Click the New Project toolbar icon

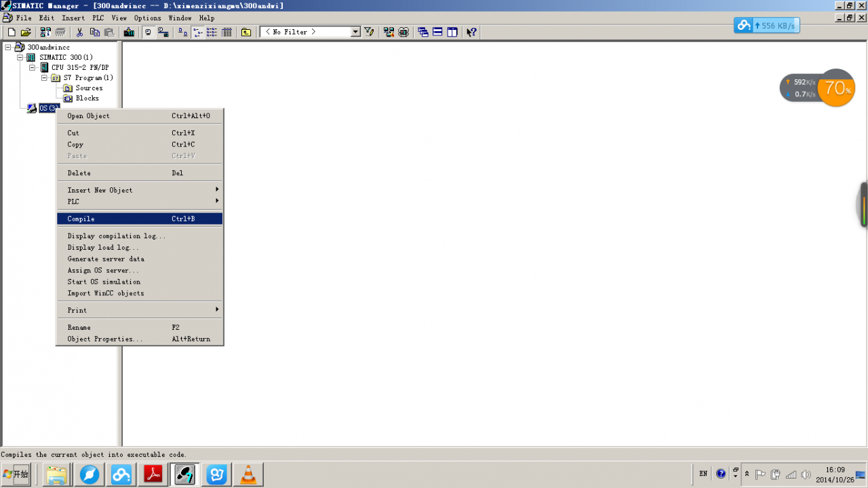coord(12,32)
